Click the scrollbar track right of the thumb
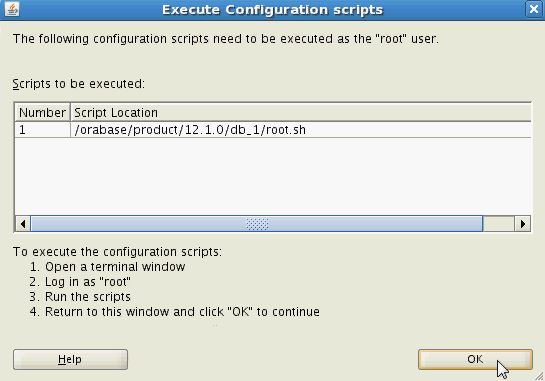 pyautogui.click(x=499, y=224)
